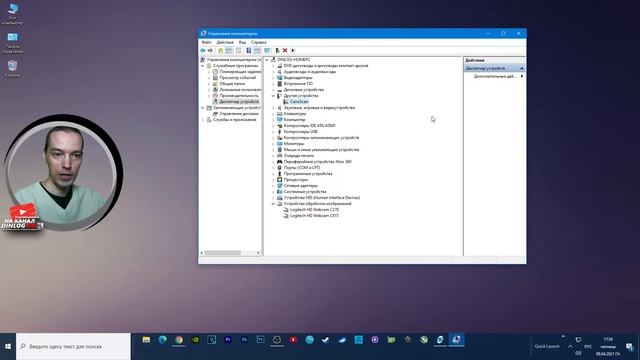Open the View (Вид) menu
This screenshot has height=360, width=640.
242,42
